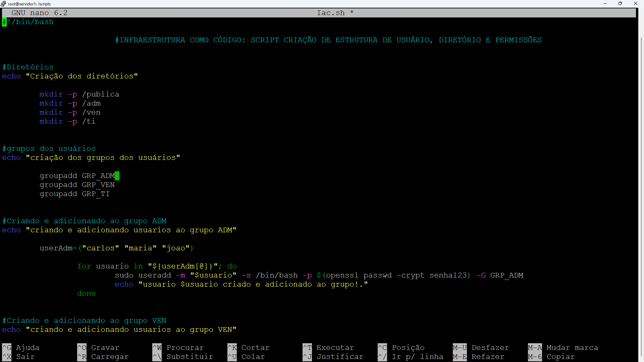The image size is (644, 362).
Task: Click the echo line for grupo ADM
Action: 119,230
